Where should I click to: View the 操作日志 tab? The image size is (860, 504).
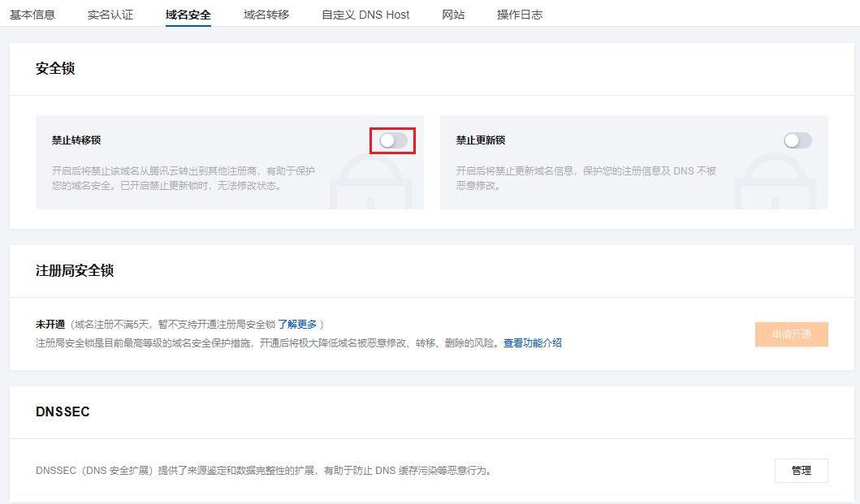[520, 15]
